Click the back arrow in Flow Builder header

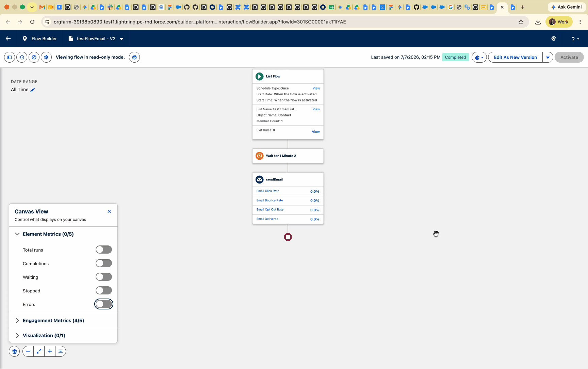8,38
